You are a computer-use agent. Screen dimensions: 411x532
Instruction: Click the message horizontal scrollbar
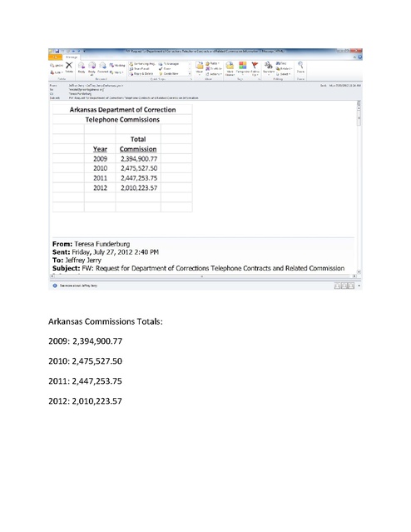tap(204, 276)
